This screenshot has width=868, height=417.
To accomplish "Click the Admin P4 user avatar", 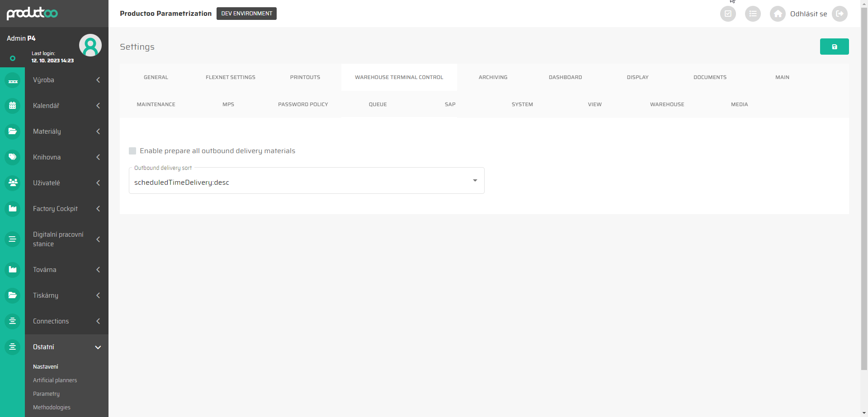I will [90, 45].
